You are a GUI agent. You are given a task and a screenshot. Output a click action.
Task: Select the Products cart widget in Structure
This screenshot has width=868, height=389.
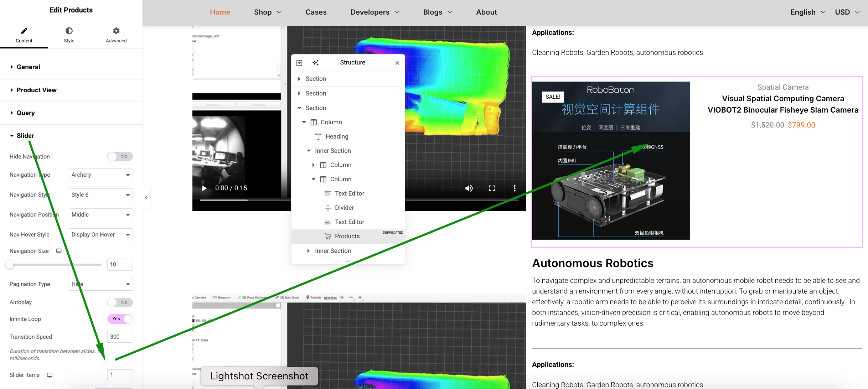point(348,237)
